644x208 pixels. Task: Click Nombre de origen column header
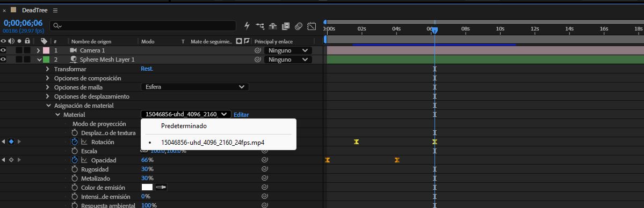(91, 41)
